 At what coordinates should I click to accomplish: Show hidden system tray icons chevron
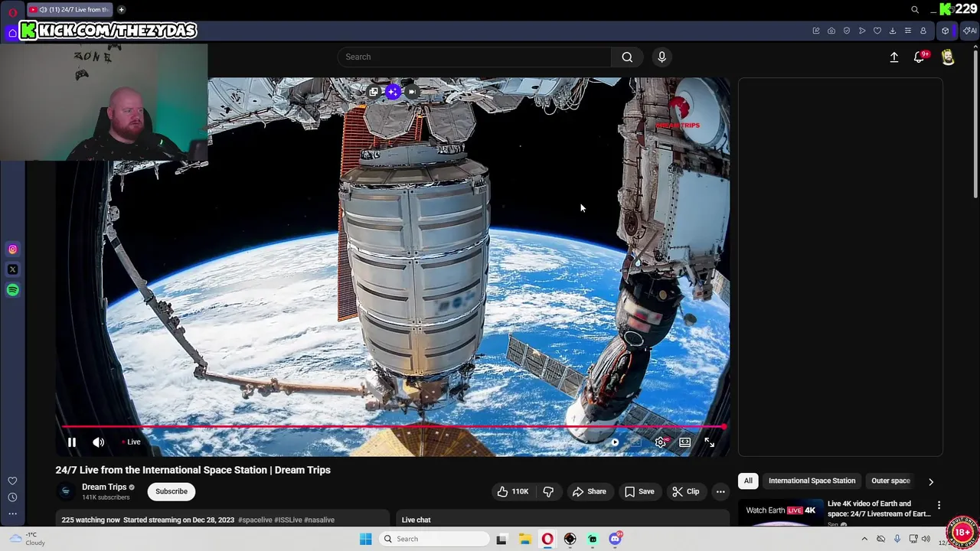864,539
